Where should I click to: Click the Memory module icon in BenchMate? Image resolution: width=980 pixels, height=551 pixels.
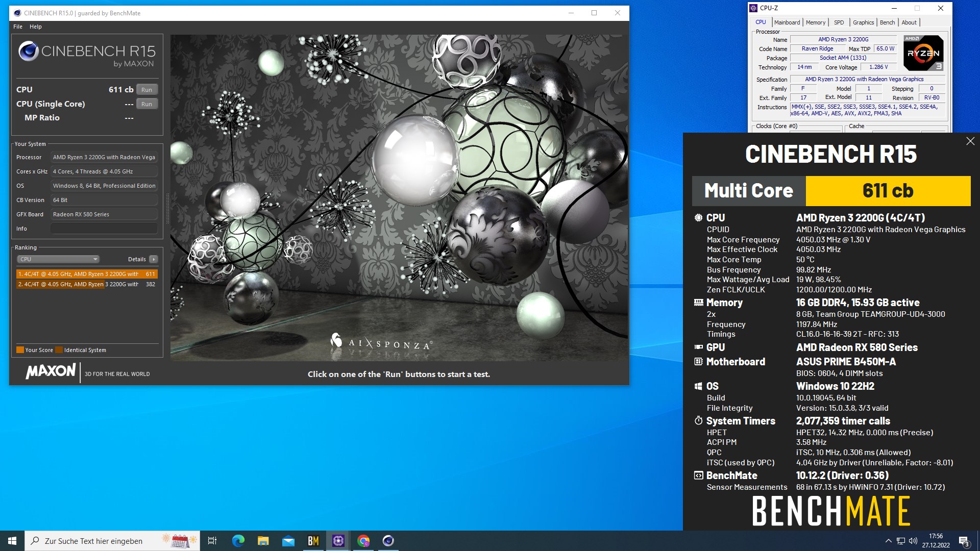pos(698,303)
